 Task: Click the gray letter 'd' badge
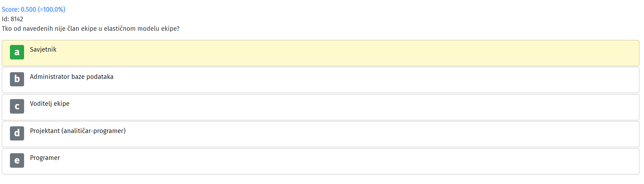tap(17, 133)
